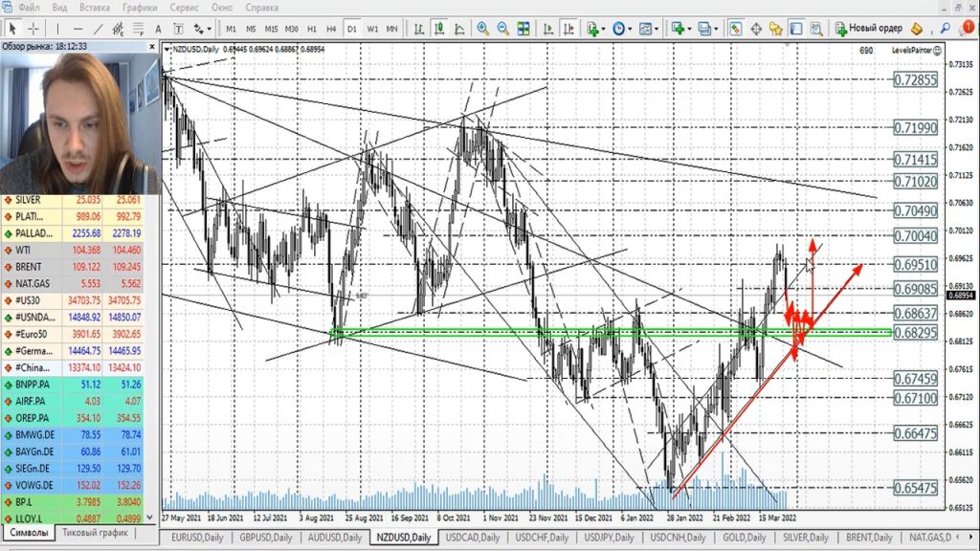Screen dimensions: 980x551
Task: Click the tile windows icon
Action: (525, 29)
